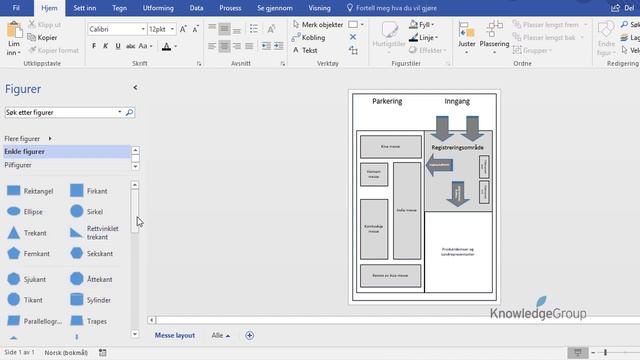Image resolution: width=640 pixels, height=360 pixels.
Task: Toggle strikethrough abc formatting
Action: point(130,46)
